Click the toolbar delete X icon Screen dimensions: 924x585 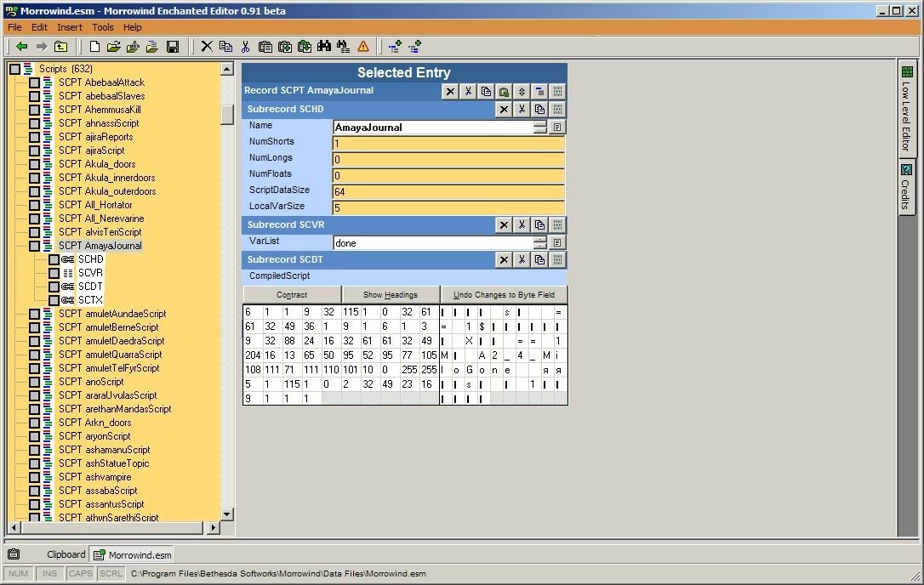pos(207,47)
